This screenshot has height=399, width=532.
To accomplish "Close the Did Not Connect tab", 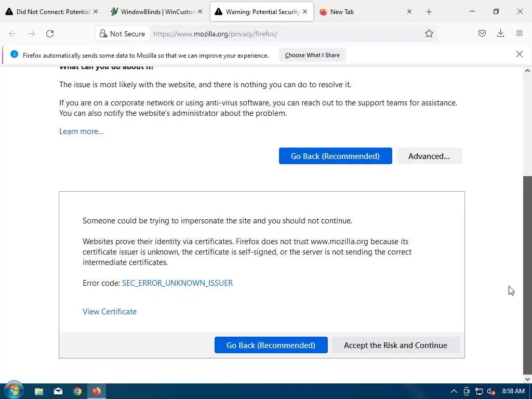I will (x=96, y=11).
